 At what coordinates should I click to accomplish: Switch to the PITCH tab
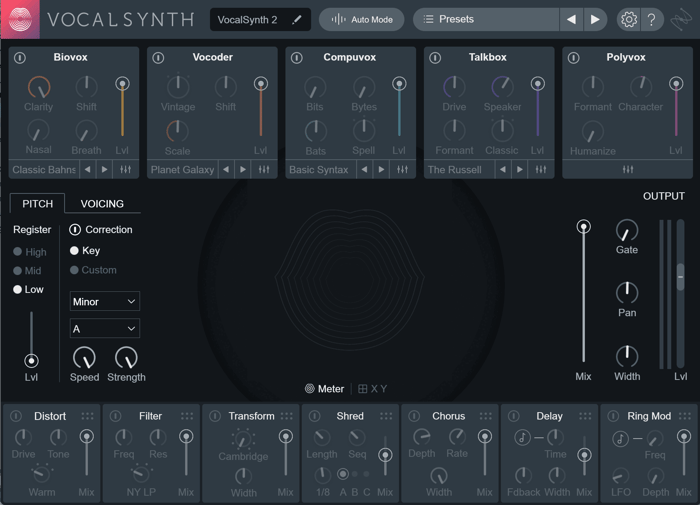pyautogui.click(x=38, y=204)
